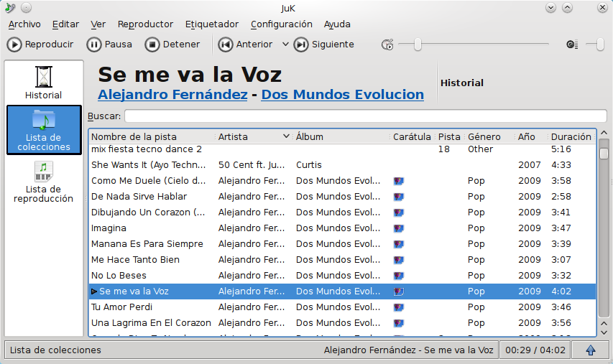The height and width of the screenshot is (364, 613).
Task: Click the '50 Cent ft. Ju...' artist cell
Action: [x=252, y=165]
